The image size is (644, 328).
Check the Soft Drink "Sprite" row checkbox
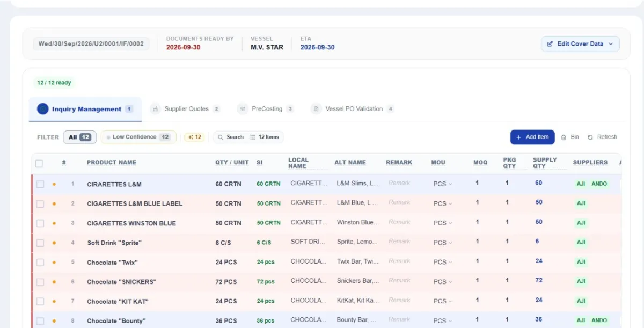tap(40, 243)
